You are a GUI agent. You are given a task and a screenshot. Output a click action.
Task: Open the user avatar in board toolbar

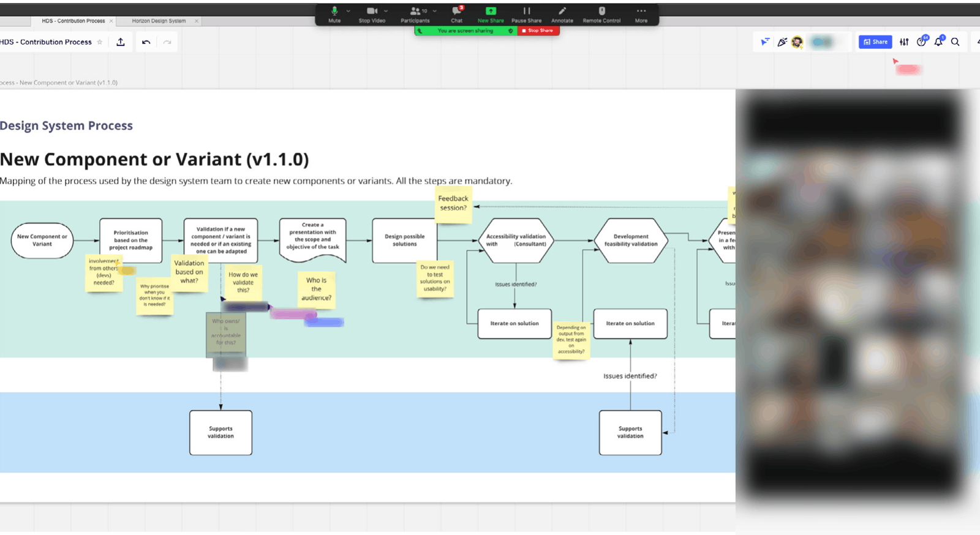click(x=797, y=42)
